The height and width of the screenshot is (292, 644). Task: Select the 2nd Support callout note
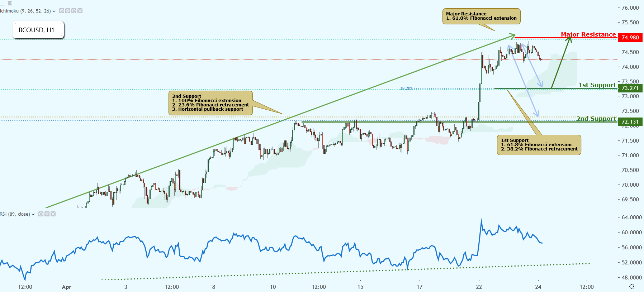pyautogui.click(x=210, y=103)
